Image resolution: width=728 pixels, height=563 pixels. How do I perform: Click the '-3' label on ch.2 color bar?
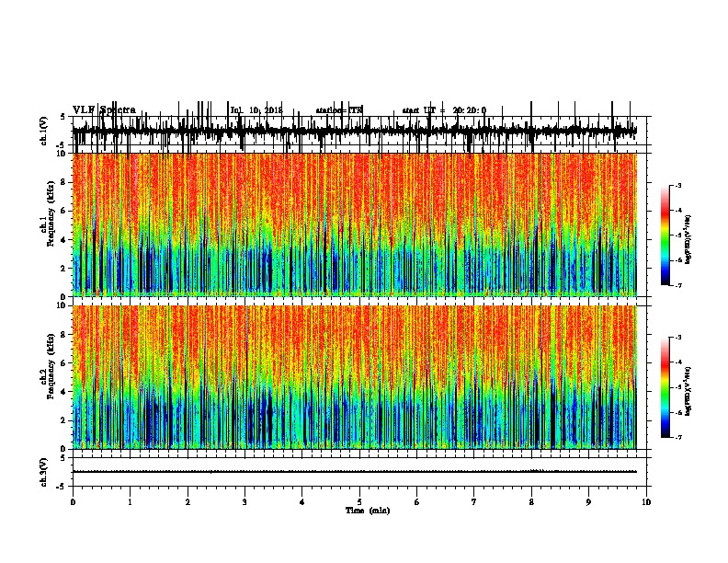tap(678, 338)
